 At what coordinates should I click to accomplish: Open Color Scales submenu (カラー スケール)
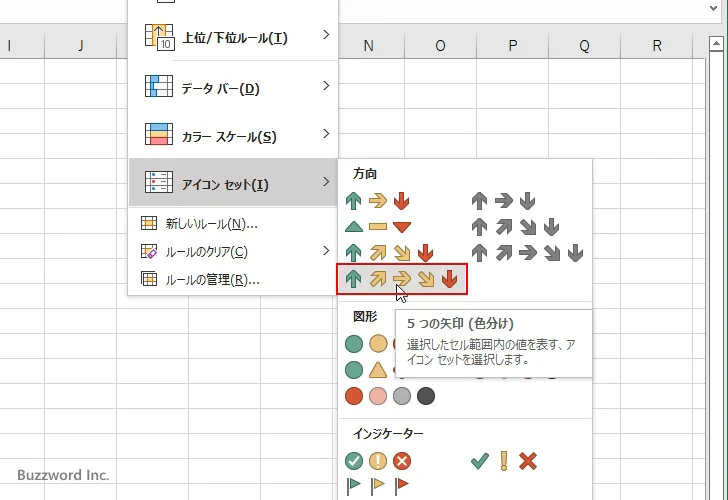point(234,135)
